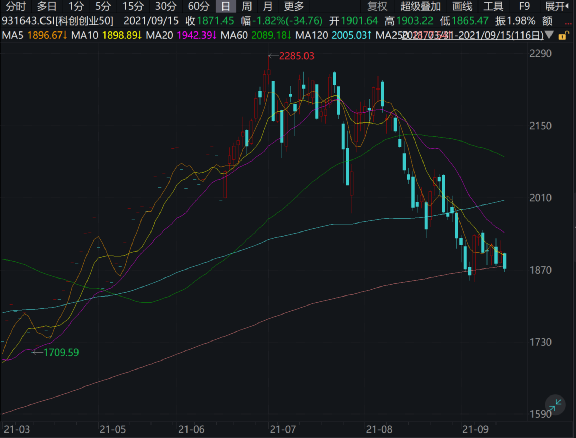Expand the 展开 side panel

[557, 6]
